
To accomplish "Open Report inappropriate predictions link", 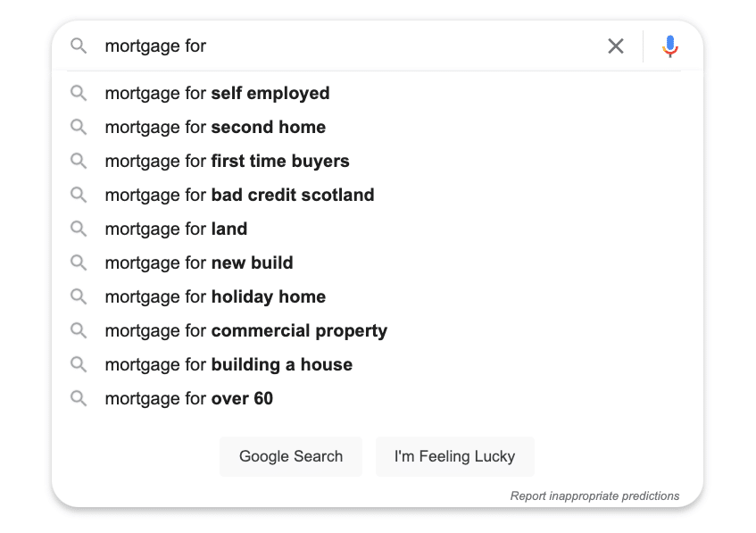I will click(x=594, y=496).
